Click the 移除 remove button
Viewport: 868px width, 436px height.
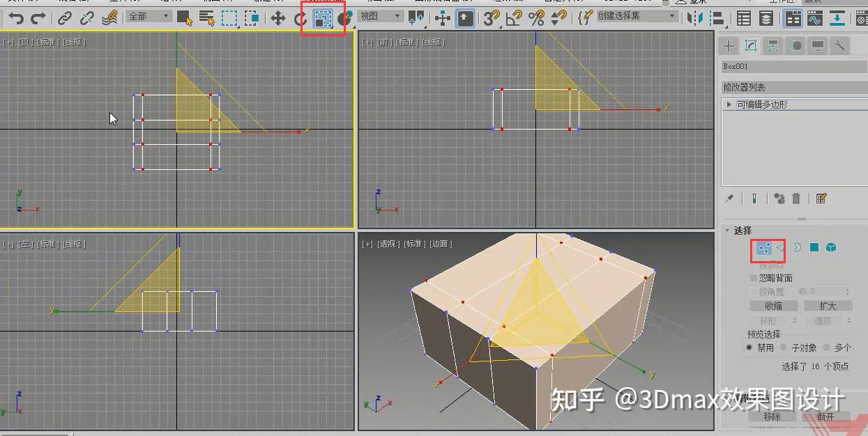pyautogui.click(x=772, y=416)
